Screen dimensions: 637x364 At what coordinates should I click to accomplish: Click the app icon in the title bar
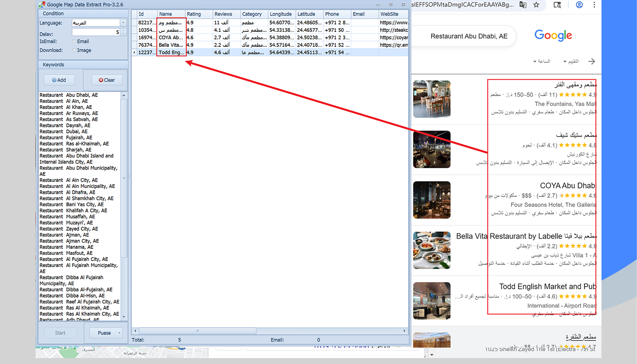click(42, 5)
